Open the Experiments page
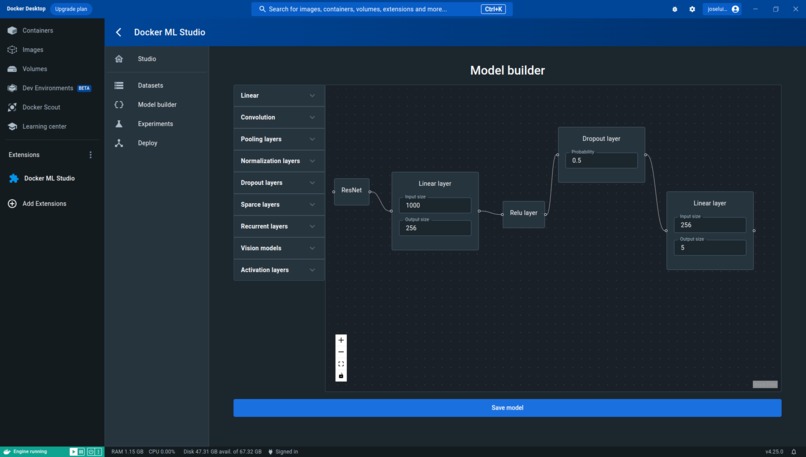The height and width of the screenshot is (457, 806). tap(157, 124)
